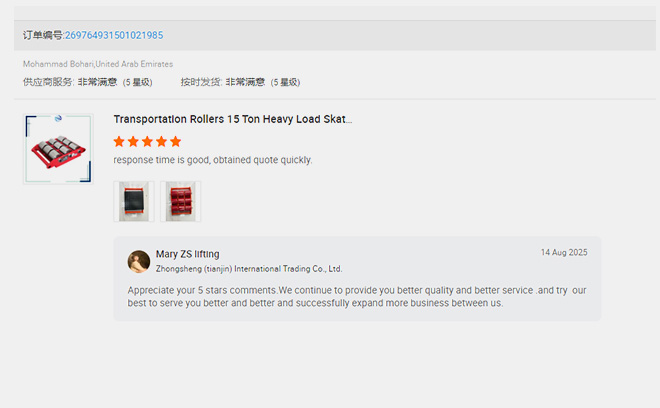660x408 pixels.
Task: Click the second orange rating star
Action: coord(133,142)
